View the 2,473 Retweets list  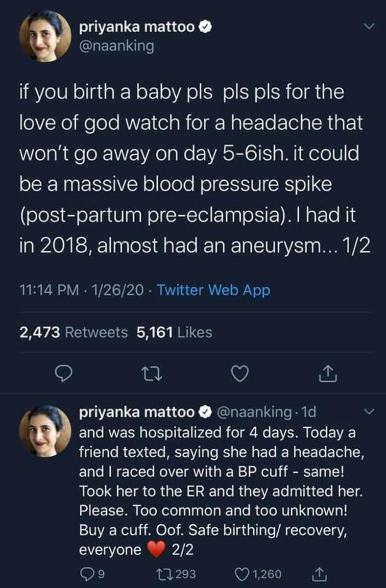73,333
